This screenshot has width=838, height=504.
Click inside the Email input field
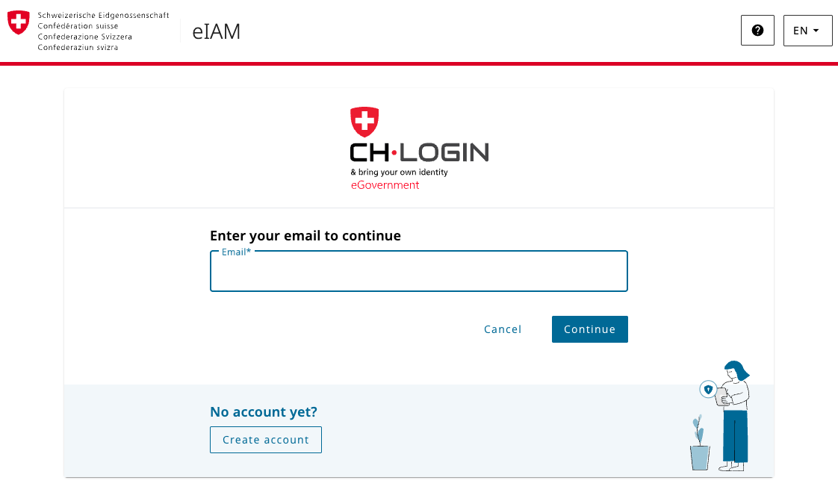tap(419, 271)
